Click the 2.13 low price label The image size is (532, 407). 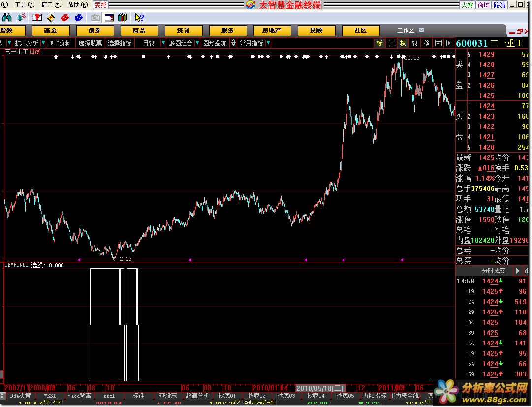tap(125, 259)
